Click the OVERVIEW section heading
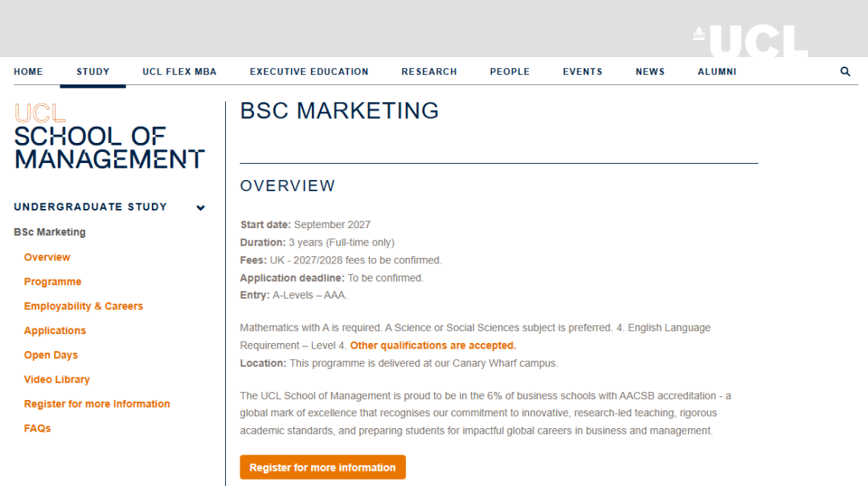Image resolution: width=868 pixels, height=486 pixels. click(287, 186)
